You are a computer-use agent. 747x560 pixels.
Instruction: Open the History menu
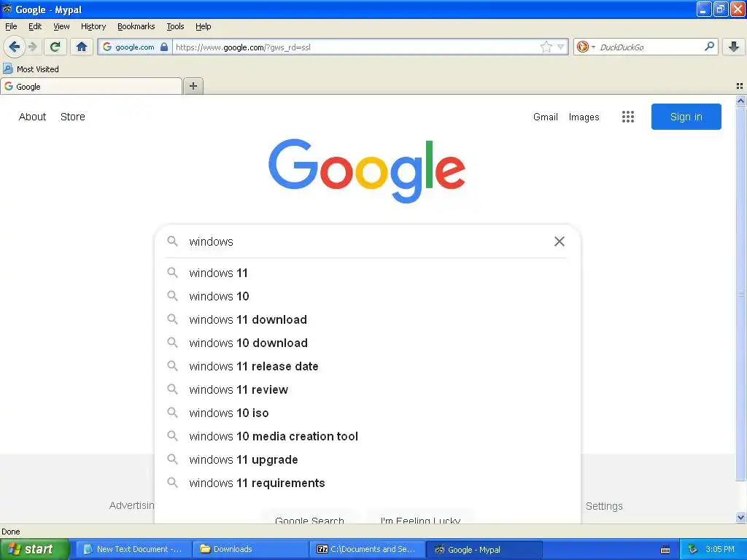coord(93,26)
